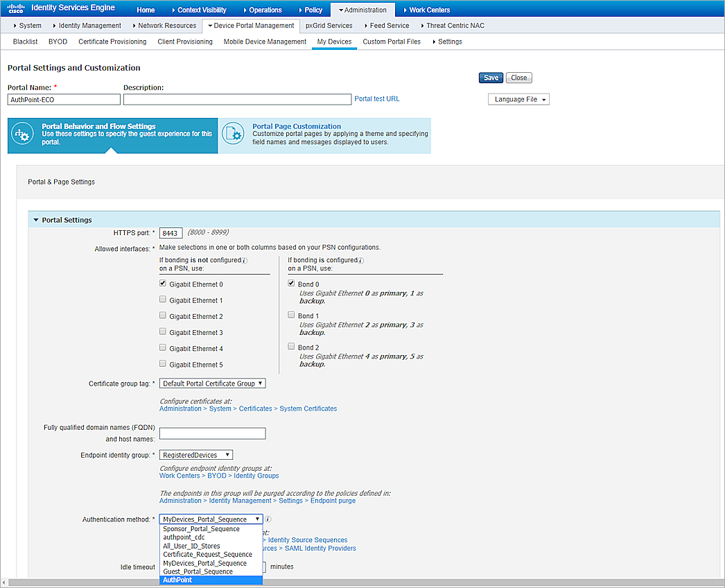Click the Close button
The height and width of the screenshot is (588, 725).
point(518,78)
